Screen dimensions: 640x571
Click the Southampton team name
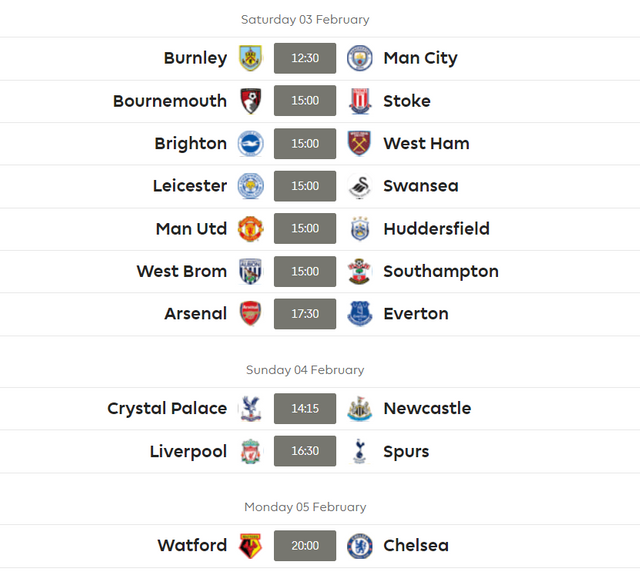[x=441, y=271]
